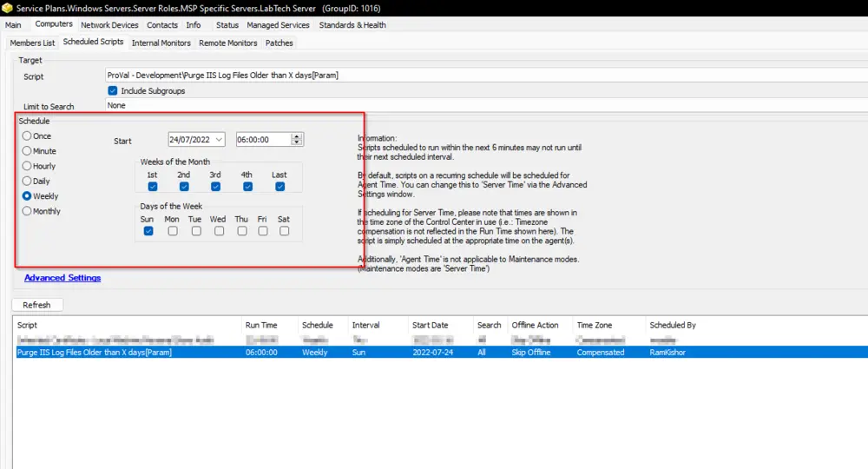This screenshot has height=469, width=868.
Task: Click the Compensated time zone cell
Action: pos(601,352)
